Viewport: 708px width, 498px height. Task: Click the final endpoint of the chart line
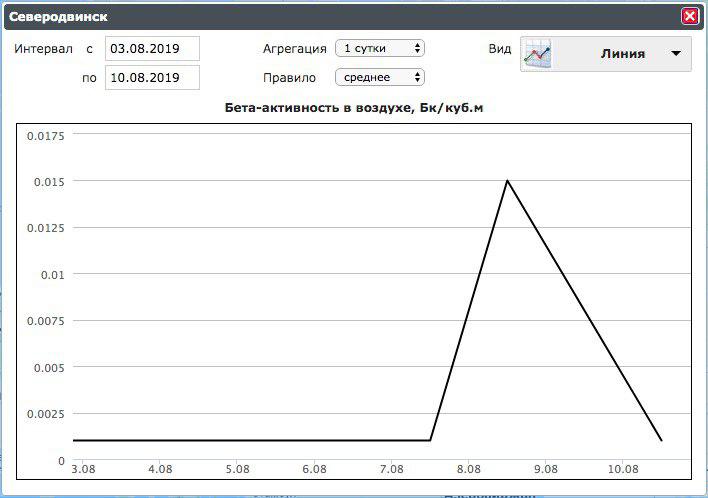(661, 440)
